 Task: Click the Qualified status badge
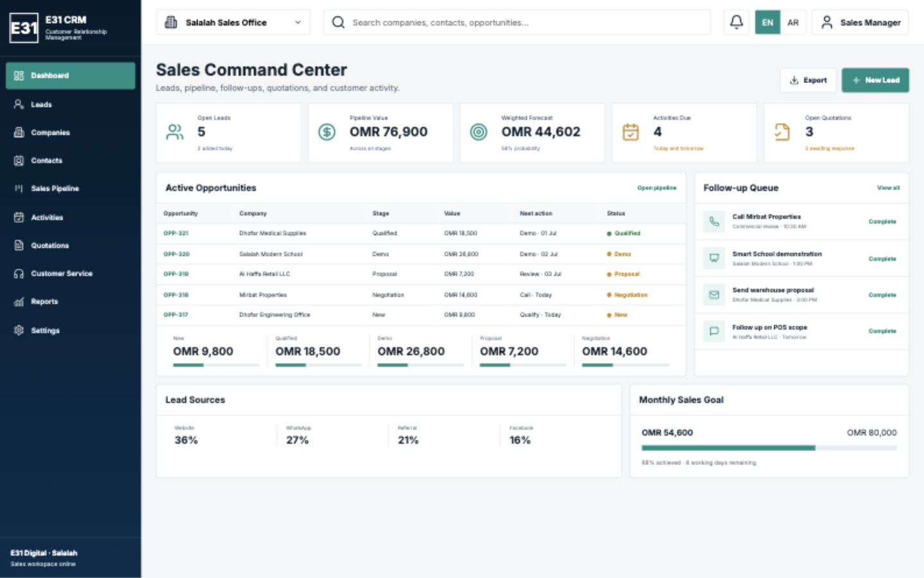(x=624, y=234)
